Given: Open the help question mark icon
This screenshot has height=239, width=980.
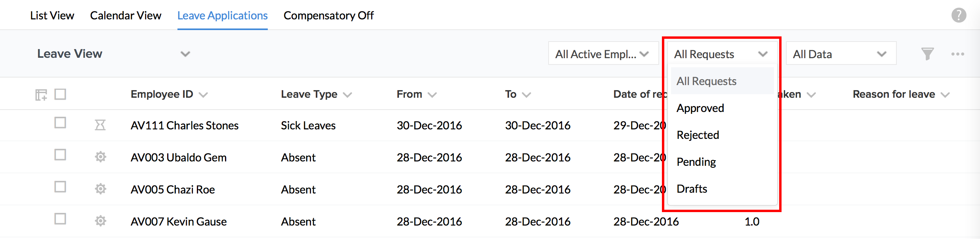Looking at the screenshot, I should point(959,15).
